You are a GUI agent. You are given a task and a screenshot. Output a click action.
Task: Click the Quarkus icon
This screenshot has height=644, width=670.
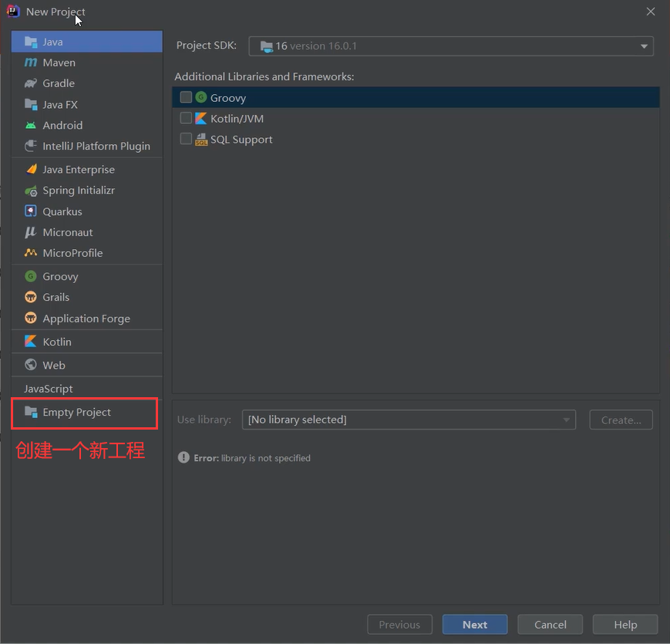click(x=31, y=211)
